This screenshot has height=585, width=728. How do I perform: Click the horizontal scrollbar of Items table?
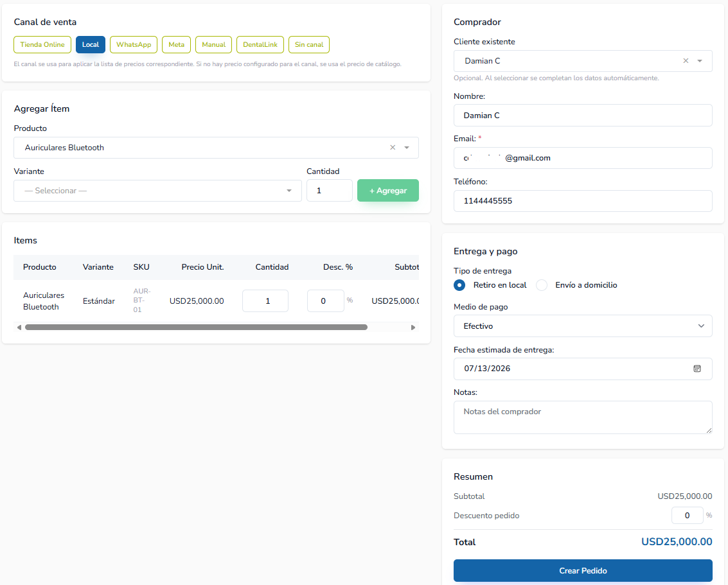pyautogui.click(x=196, y=327)
